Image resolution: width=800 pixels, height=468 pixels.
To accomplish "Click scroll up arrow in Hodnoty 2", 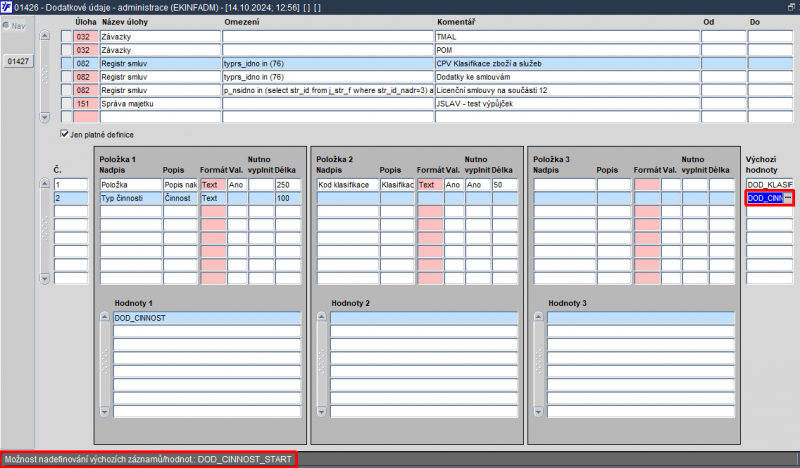I will coord(321,318).
